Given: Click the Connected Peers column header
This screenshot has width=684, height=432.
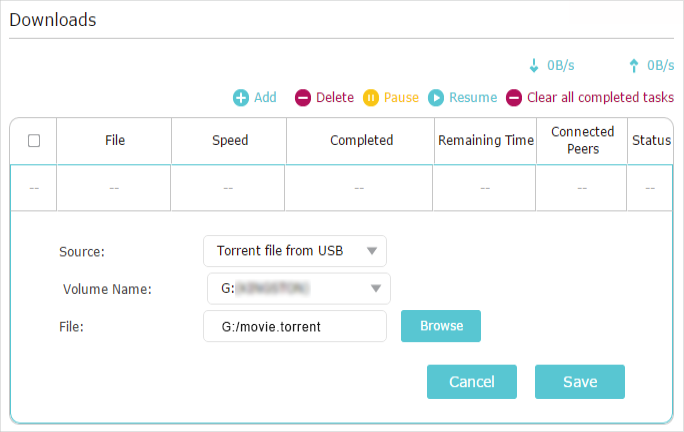Looking at the screenshot, I should point(582,141).
